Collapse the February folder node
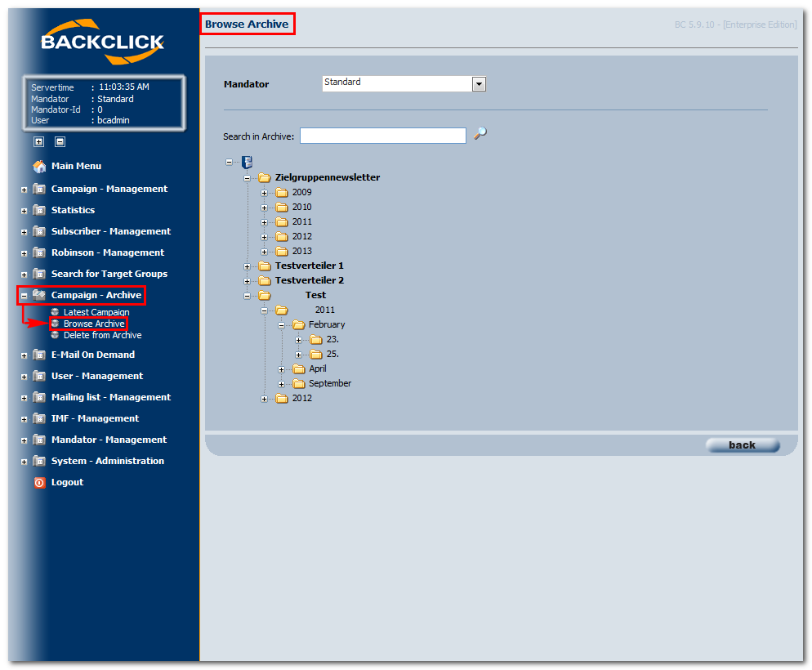Viewport: 812px width, 670px height. pyautogui.click(x=281, y=326)
